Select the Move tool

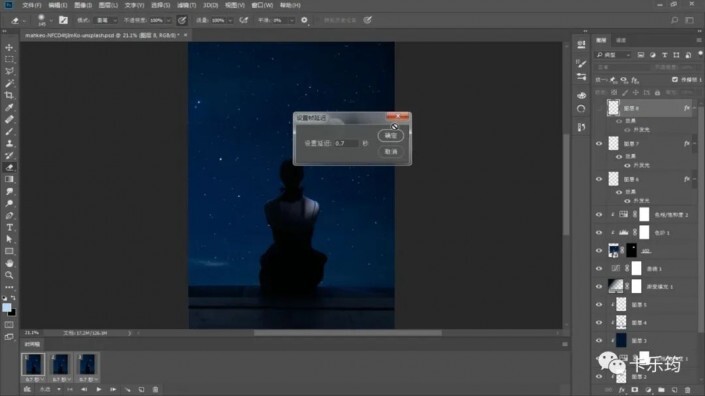9,47
